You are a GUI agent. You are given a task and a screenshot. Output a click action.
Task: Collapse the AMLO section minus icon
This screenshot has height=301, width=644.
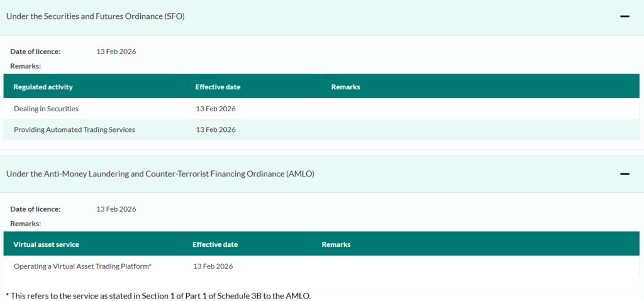pyautogui.click(x=625, y=174)
